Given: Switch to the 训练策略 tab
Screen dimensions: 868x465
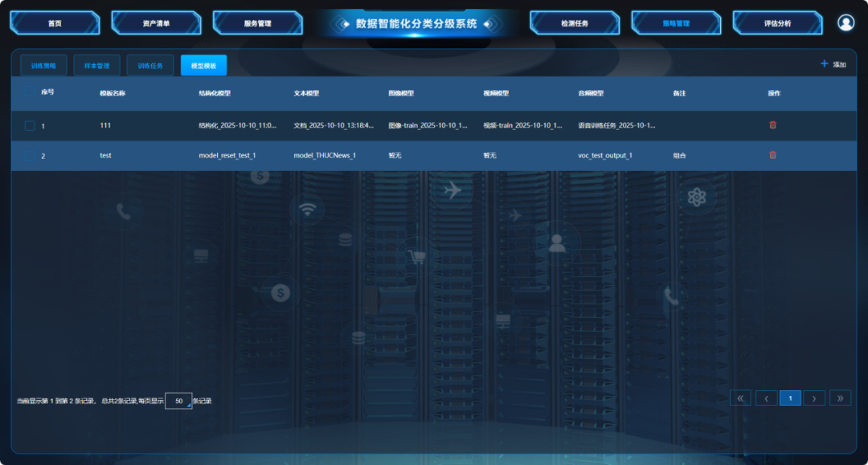Looking at the screenshot, I should [x=43, y=66].
